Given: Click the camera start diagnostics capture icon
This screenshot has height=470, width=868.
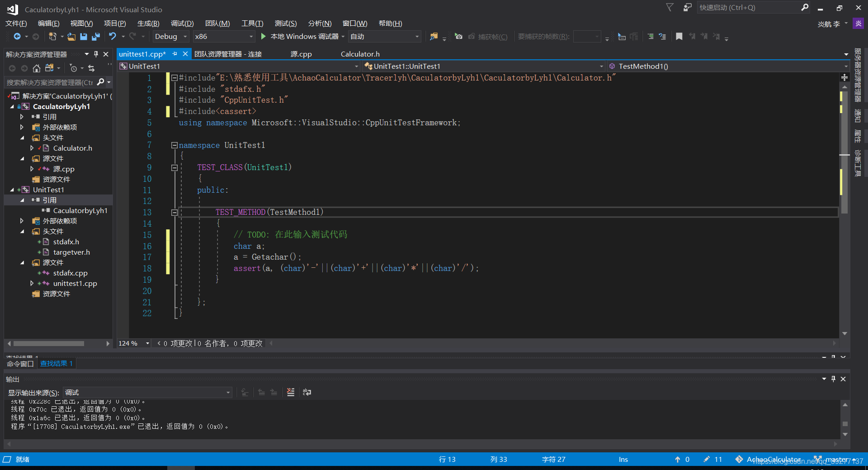Looking at the screenshot, I should click(458, 36).
